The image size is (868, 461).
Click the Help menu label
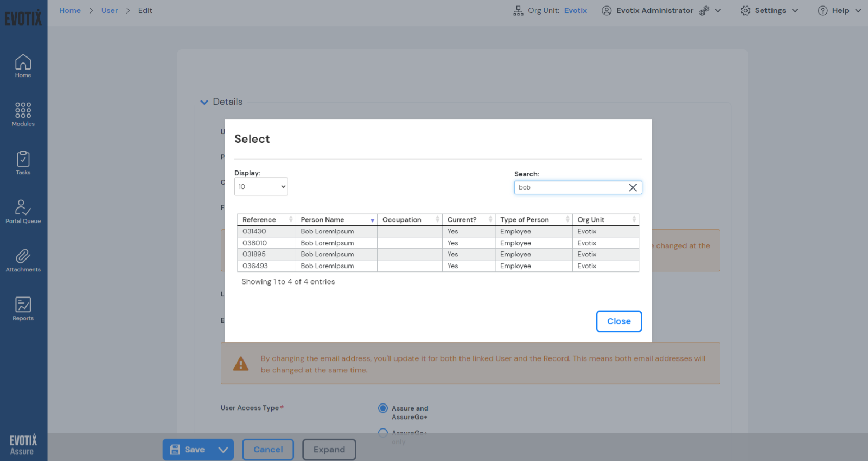click(x=840, y=10)
